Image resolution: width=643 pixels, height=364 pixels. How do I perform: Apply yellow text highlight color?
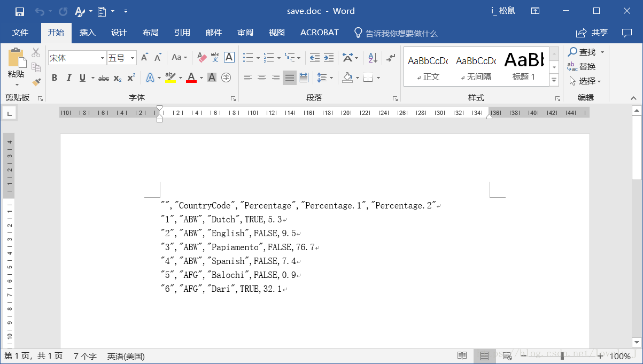(171, 78)
